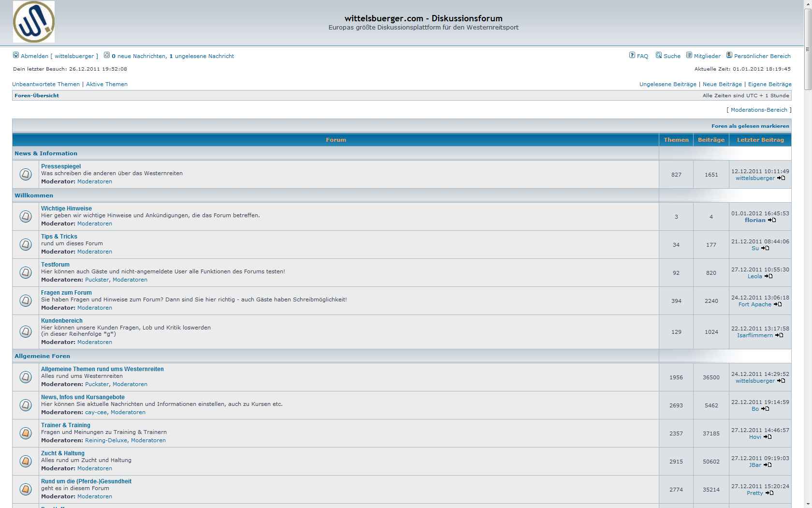Open the Moderations-Bereich

[x=759, y=110]
